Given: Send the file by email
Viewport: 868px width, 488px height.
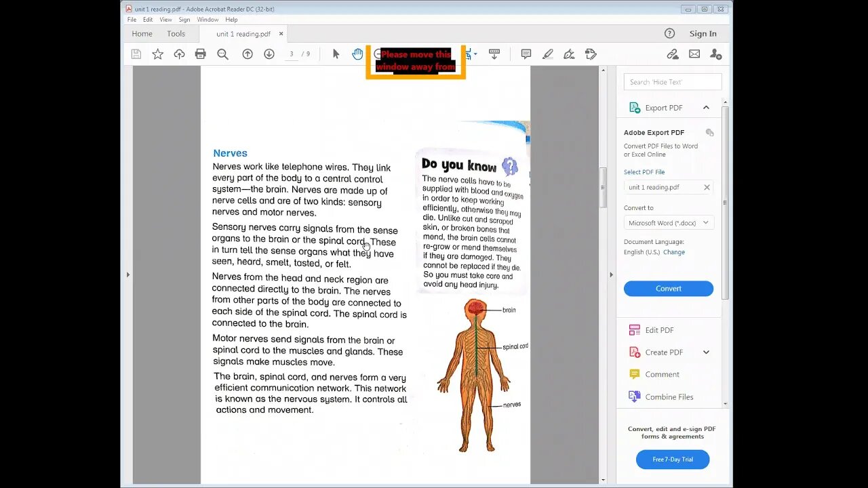Looking at the screenshot, I should click(694, 54).
